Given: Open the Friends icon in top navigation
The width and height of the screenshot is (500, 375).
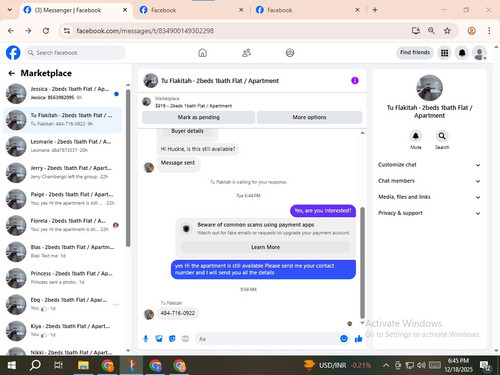Looking at the screenshot, I should click(x=246, y=53).
